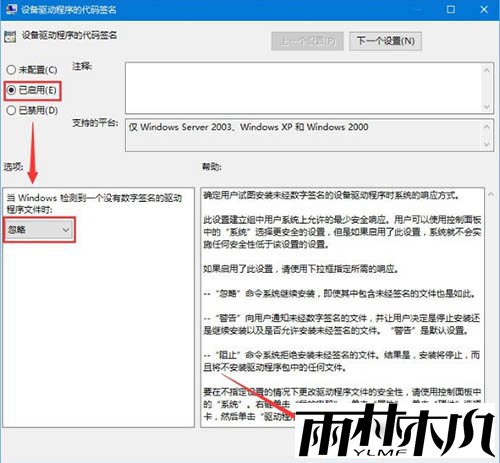Image resolution: width=500 pixels, height=463 pixels.
Task: Click the up arrow in the 支持的平台 box
Action: click(x=486, y=127)
